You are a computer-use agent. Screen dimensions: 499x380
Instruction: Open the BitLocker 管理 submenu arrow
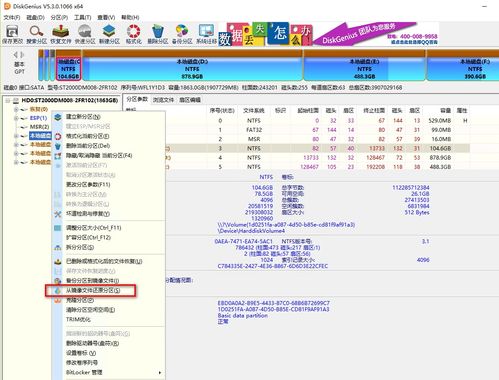160,373
